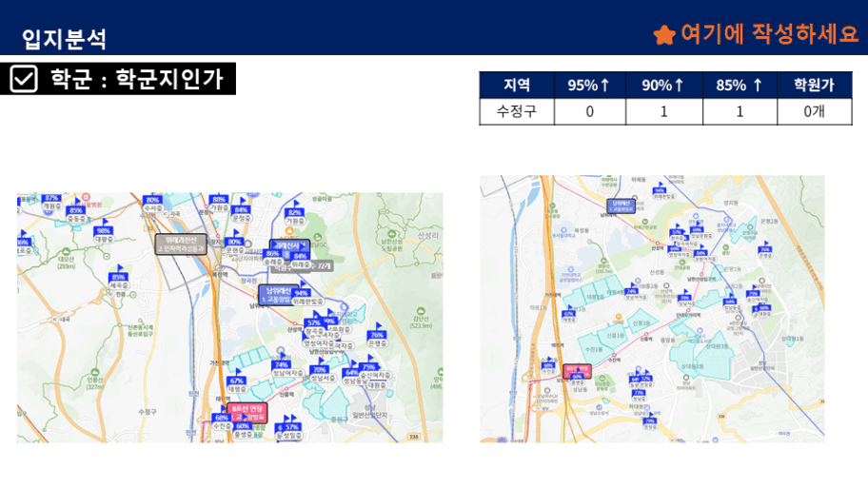Click the 67% 태평중 flag on left map
Image resolution: width=868 pixels, height=488 pixels.
point(237,381)
